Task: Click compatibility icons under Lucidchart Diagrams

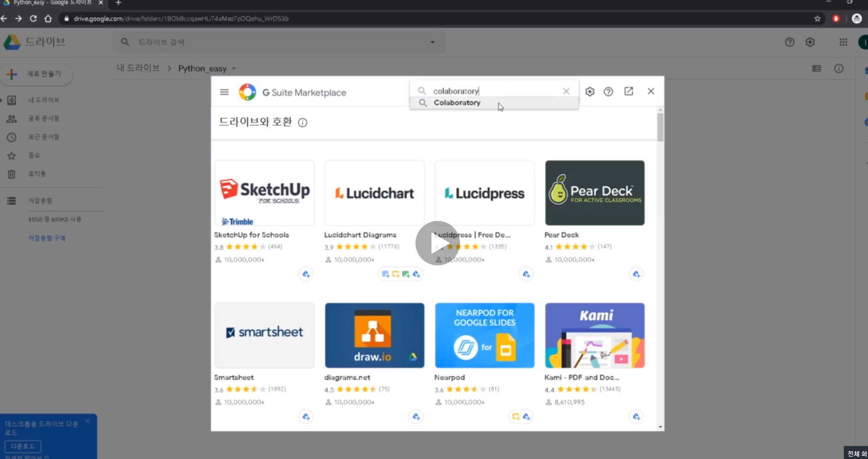Action: pos(401,274)
